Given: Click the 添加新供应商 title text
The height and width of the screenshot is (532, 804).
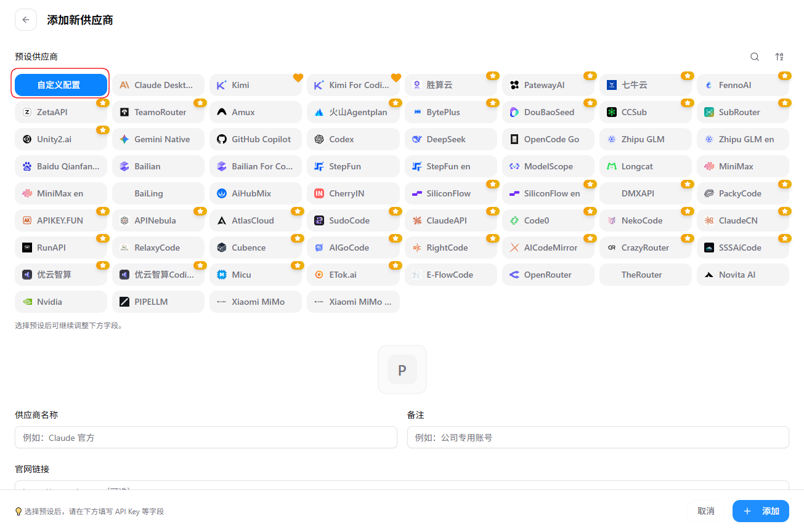Looking at the screenshot, I should 80,20.
